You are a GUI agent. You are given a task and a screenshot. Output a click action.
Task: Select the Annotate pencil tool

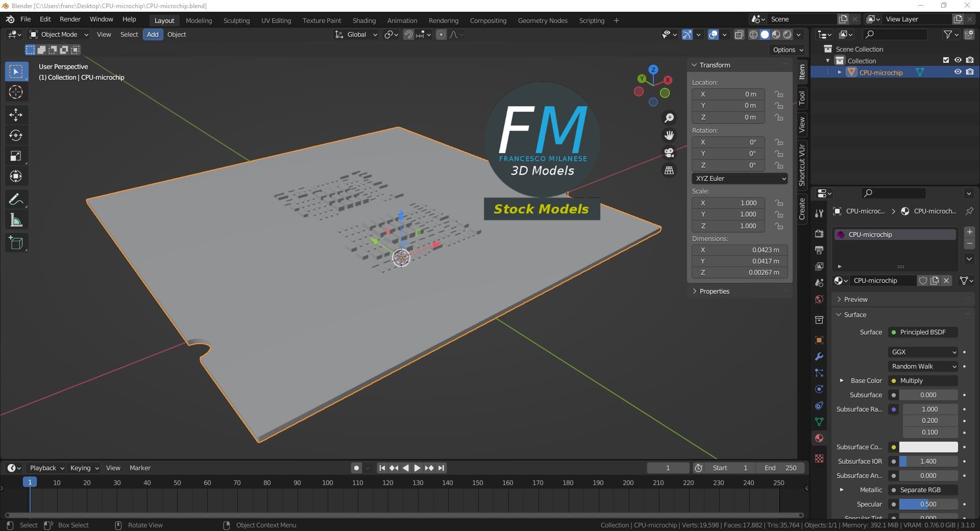coord(16,199)
